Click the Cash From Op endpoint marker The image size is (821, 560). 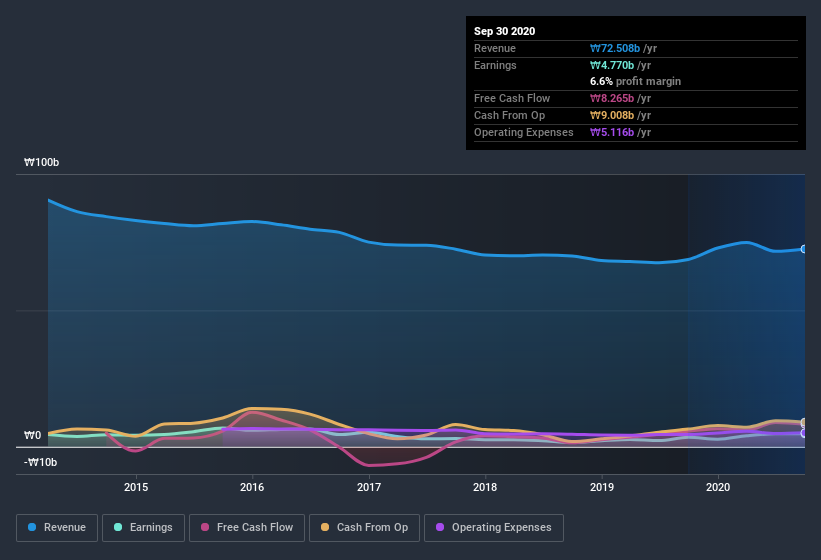coord(804,422)
